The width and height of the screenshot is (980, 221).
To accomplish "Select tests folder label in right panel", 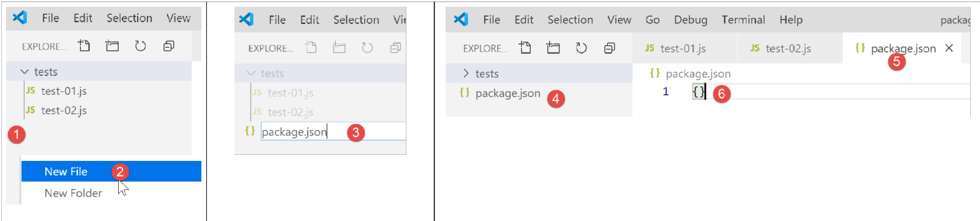I will pos(487,73).
